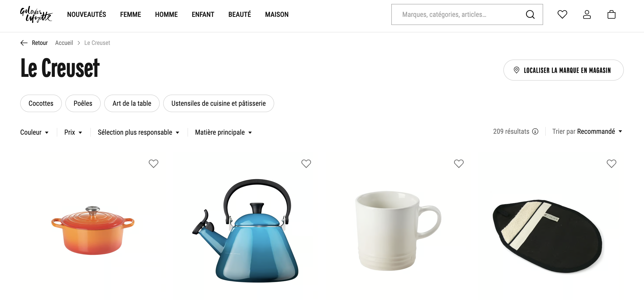Open the NOUVEAUTÉS menu
Viewport: 644px width, 300px height.
tap(86, 14)
